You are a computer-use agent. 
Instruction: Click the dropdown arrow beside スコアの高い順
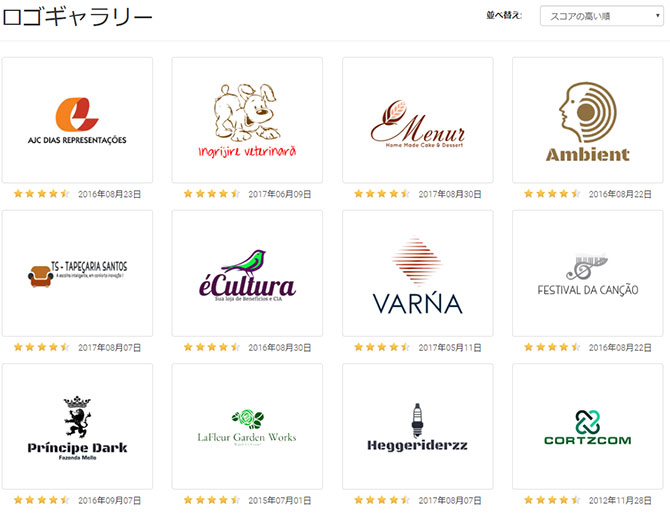(x=658, y=16)
